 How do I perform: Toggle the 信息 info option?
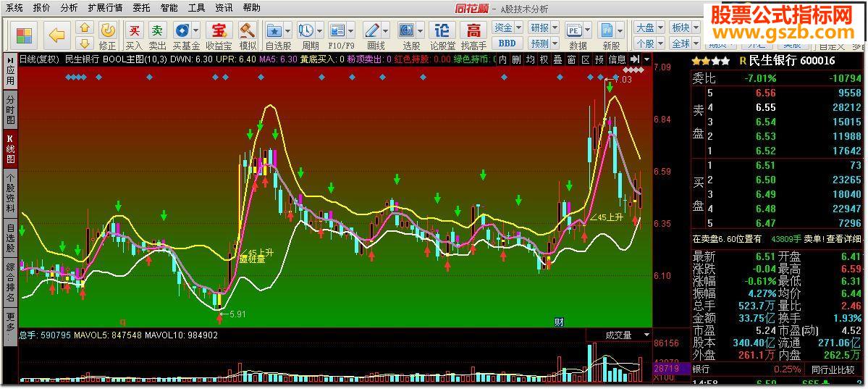[618, 59]
